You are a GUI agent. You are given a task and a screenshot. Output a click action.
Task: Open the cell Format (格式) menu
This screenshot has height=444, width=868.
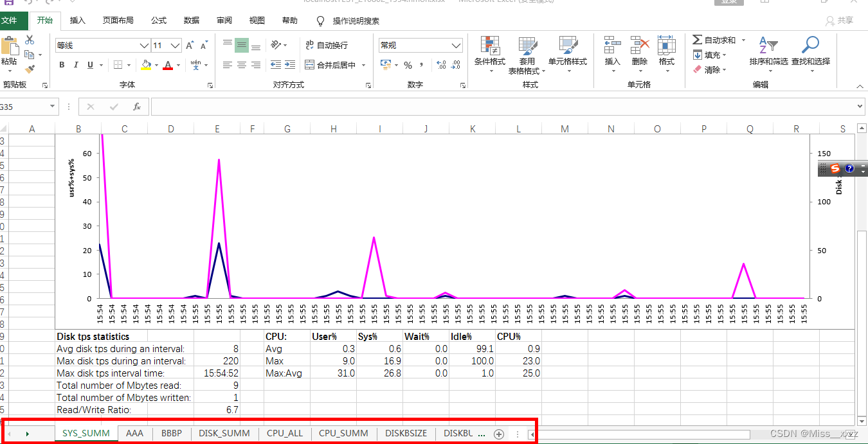667,53
